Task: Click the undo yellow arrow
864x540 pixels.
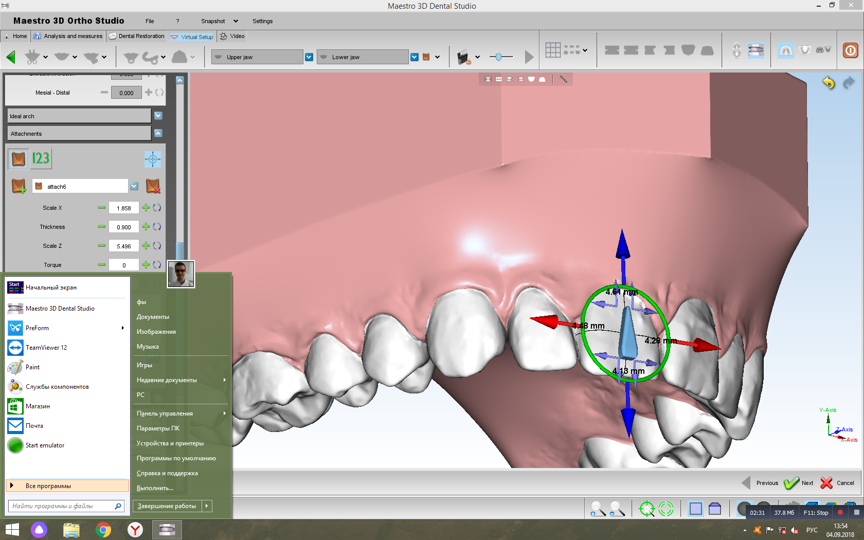Action: (x=828, y=83)
